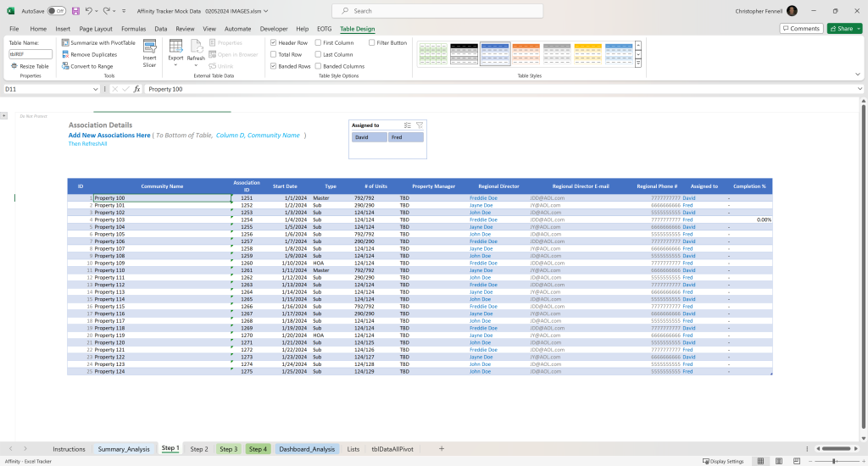Switch to Normal view in status bar
868x466 pixels.
pyautogui.click(x=760, y=461)
